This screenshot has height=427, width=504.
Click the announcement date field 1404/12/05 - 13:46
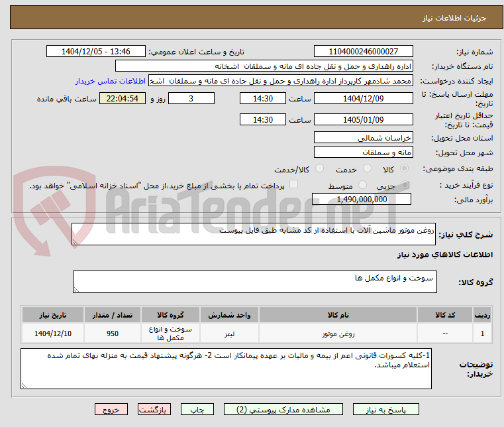coord(96,52)
